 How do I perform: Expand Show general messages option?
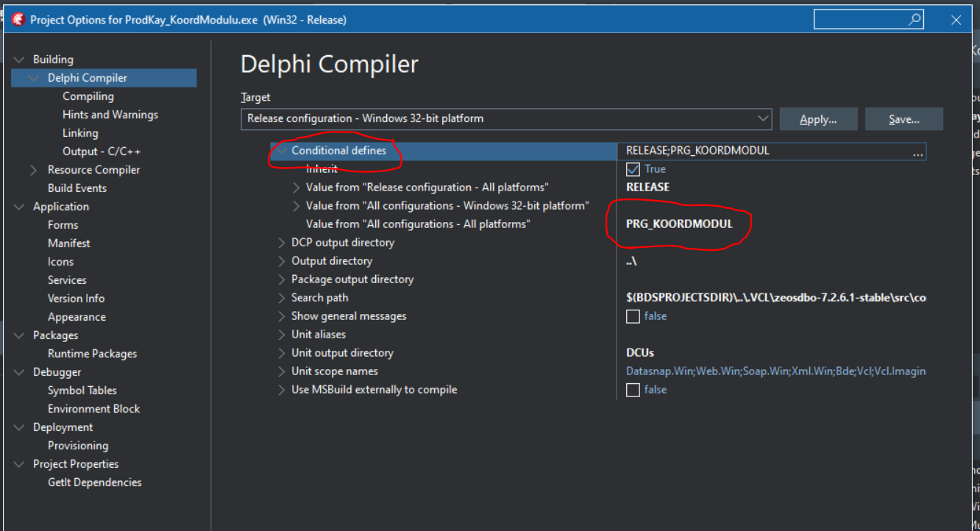click(x=282, y=316)
